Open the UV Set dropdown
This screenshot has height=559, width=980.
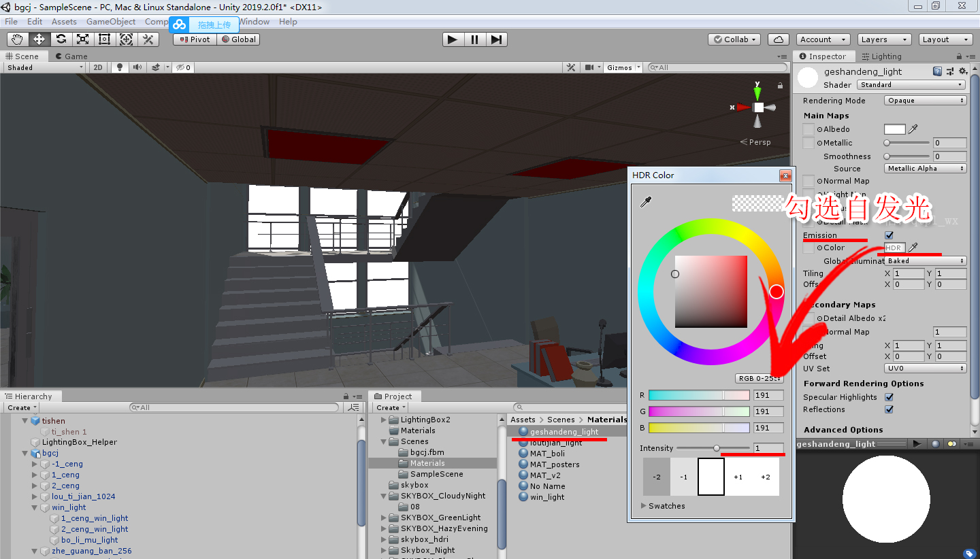[x=926, y=369]
